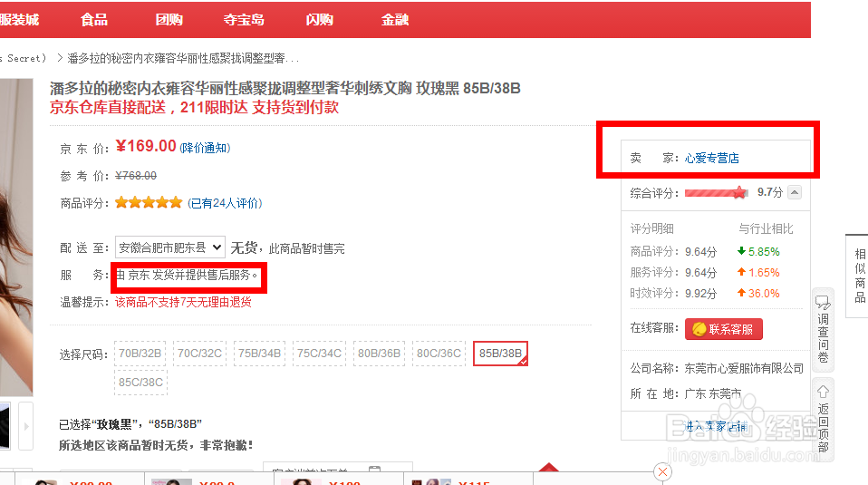The height and width of the screenshot is (485, 868).
Task: Click the 该商品不支持7天无理由退货 notice
Action: tap(183, 302)
